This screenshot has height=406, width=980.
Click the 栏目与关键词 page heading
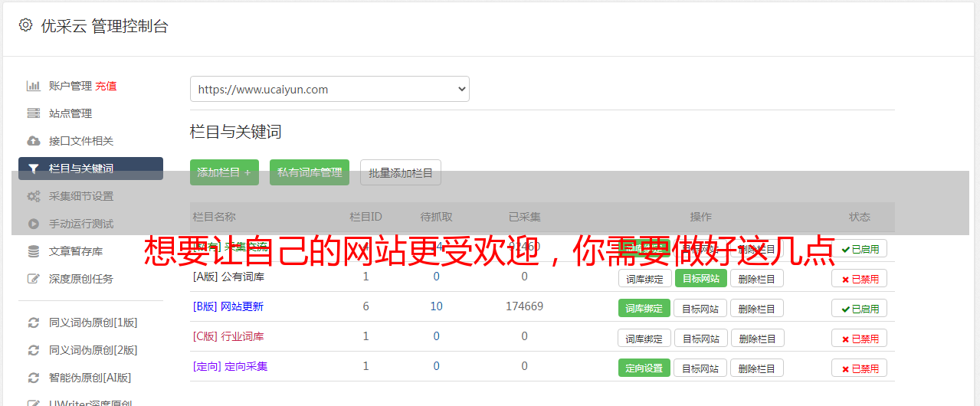point(236,132)
